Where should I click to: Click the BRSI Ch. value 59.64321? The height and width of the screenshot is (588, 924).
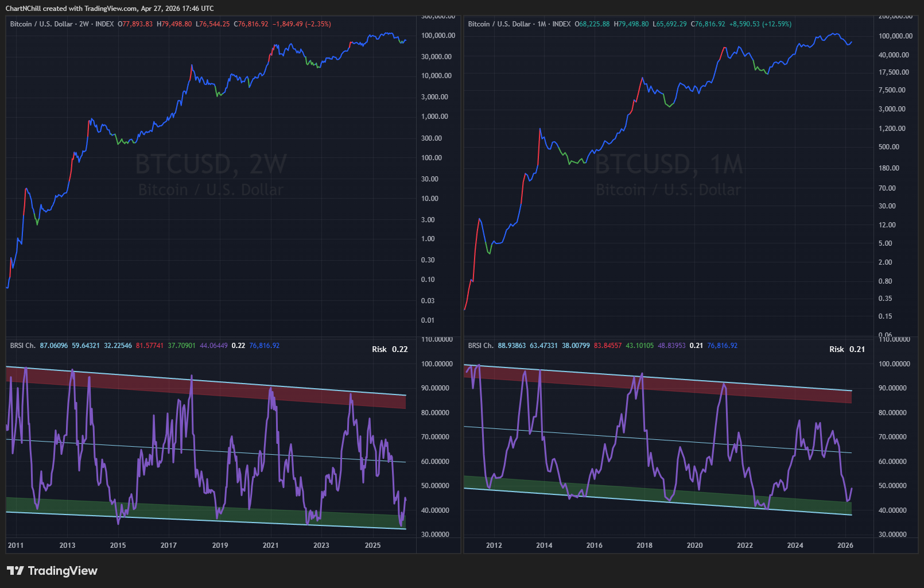click(86, 346)
